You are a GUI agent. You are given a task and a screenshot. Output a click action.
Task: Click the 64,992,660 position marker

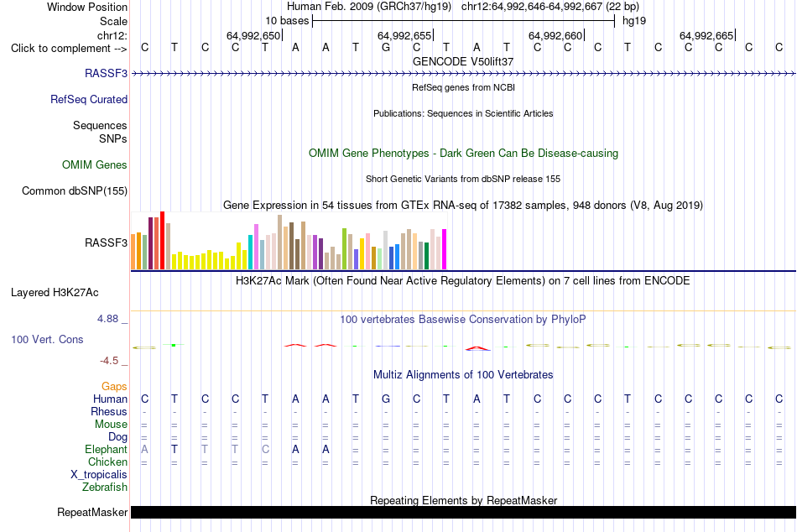tap(556, 35)
